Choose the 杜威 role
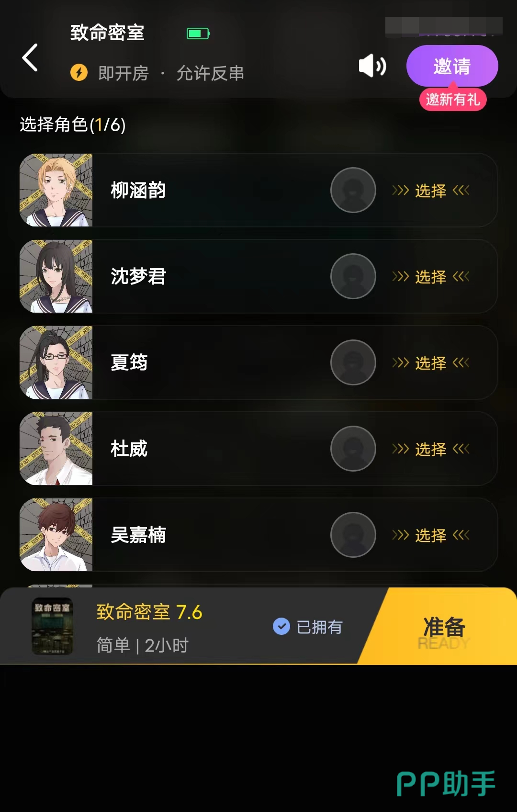The image size is (517, 812). [431, 449]
